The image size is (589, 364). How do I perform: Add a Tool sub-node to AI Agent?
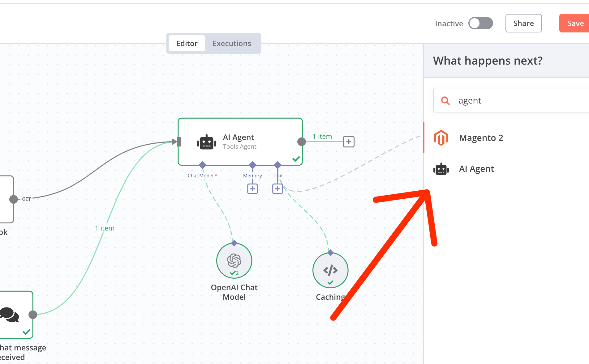coord(277,189)
